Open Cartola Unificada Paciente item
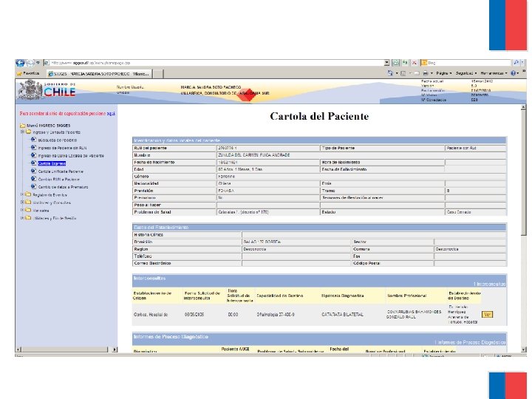This screenshot has width=532, height=399. (61, 171)
